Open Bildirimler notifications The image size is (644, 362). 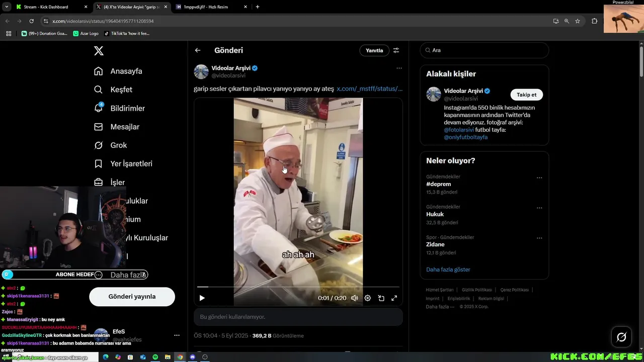coord(119,108)
